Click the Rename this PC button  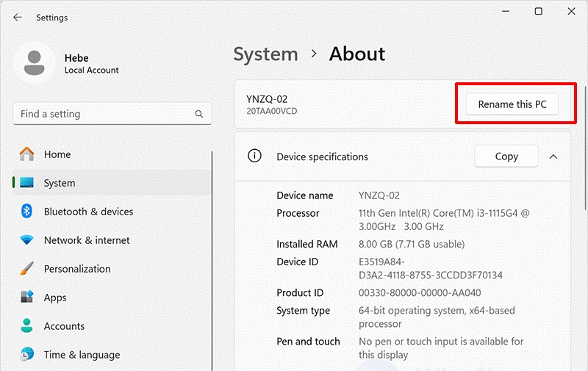512,104
